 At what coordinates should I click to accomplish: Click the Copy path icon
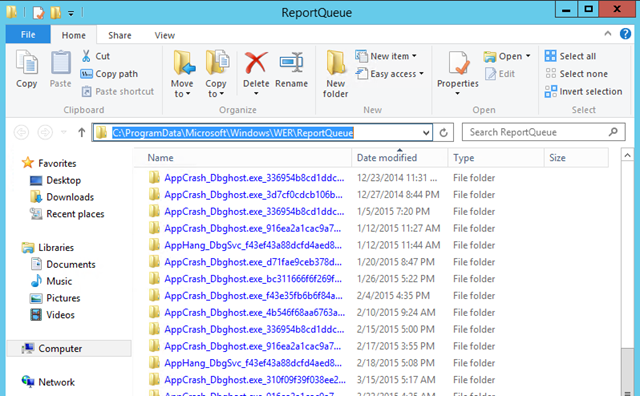(x=86, y=74)
